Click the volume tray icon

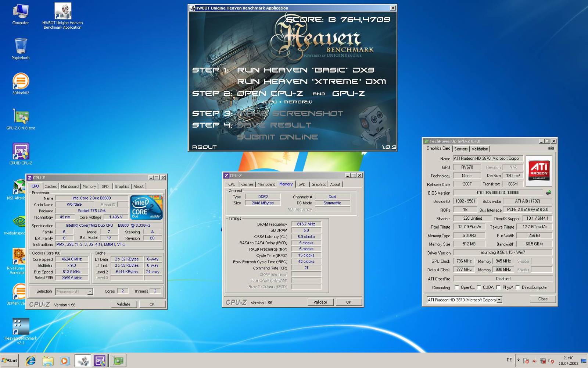551,361
